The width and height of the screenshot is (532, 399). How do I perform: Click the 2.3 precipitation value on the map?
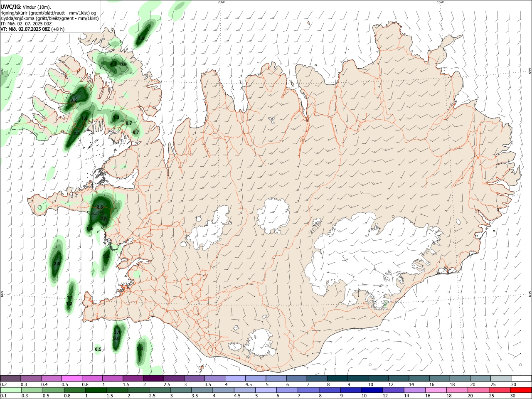[x=76, y=133]
